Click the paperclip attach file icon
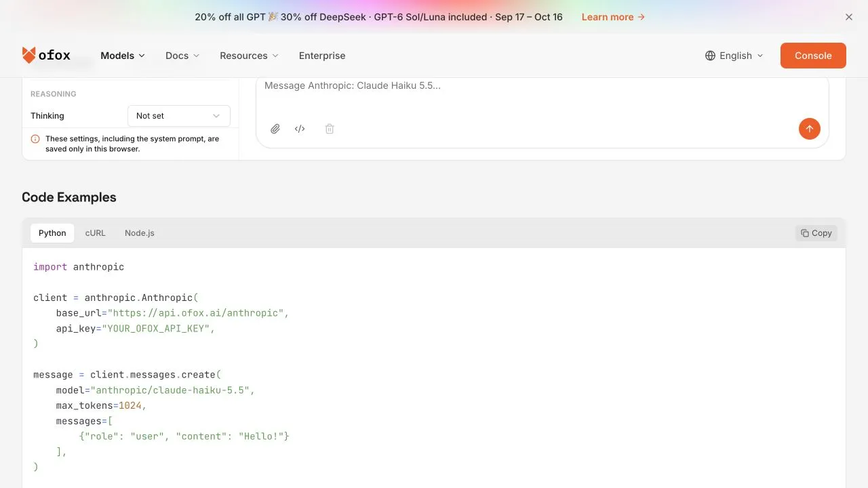This screenshot has width=868, height=488. pos(275,129)
